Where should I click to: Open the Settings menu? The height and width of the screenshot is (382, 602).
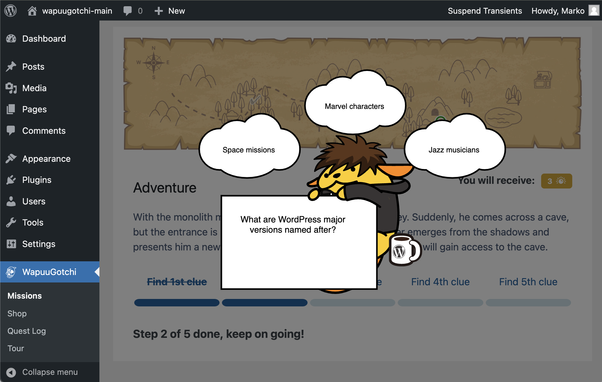point(50,244)
